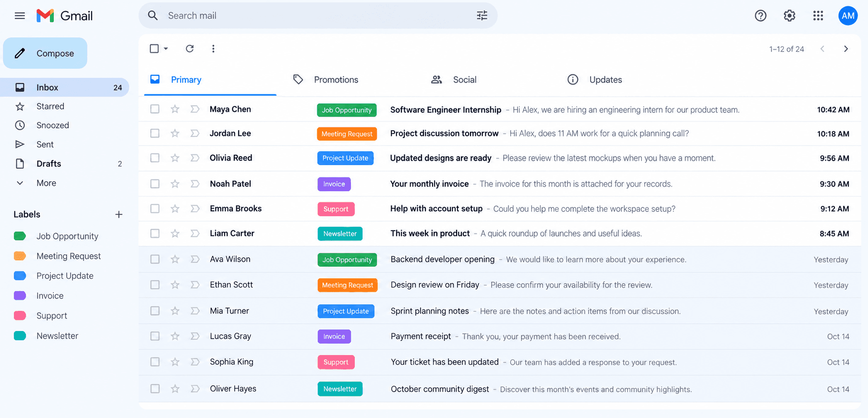Open the Project discussion tomorrow email
The width and height of the screenshot is (868, 418).
pos(500,133)
